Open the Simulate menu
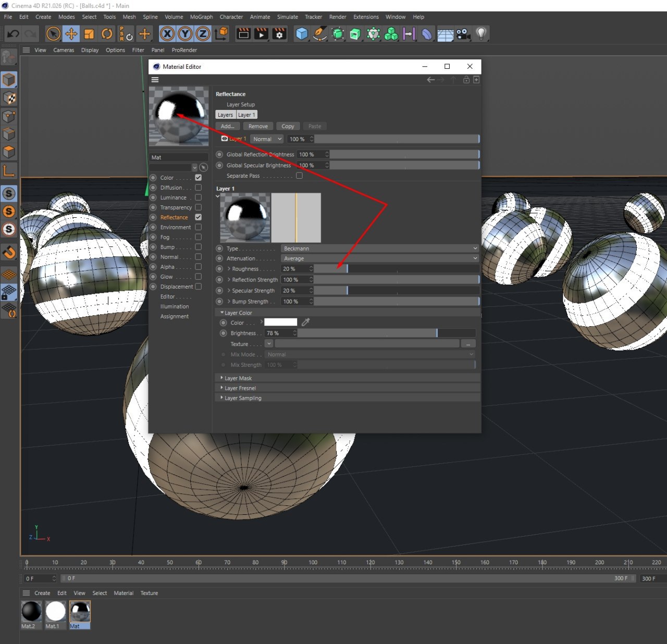Image resolution: width=667 pixels, height=644 pixels. pyautogui.click(x=287, y=17)
